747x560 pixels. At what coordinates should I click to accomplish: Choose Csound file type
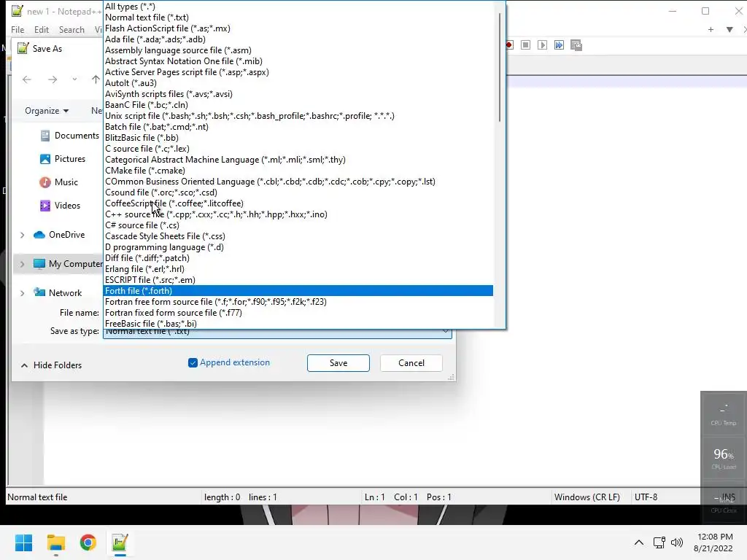pyautogui.click(x=298, y=192)
